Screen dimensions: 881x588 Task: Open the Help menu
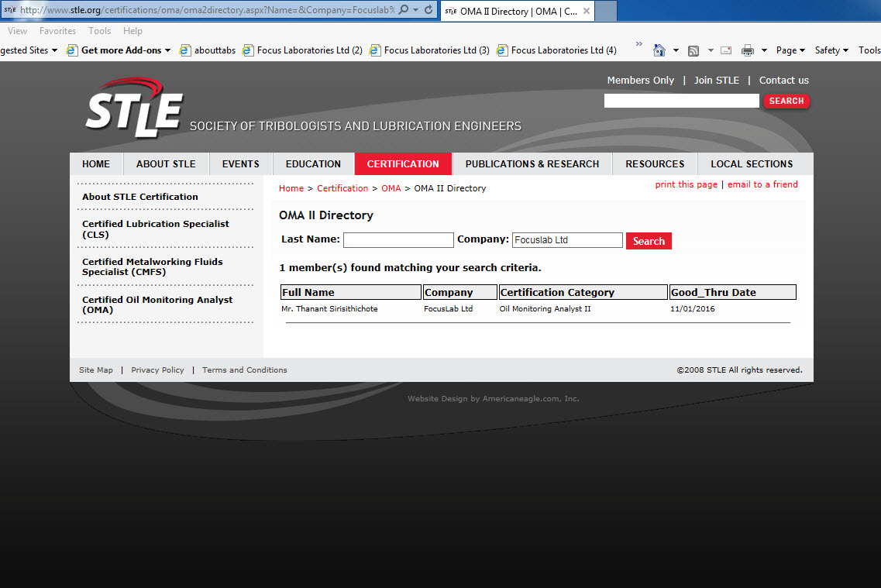click(x=132, y=31)
